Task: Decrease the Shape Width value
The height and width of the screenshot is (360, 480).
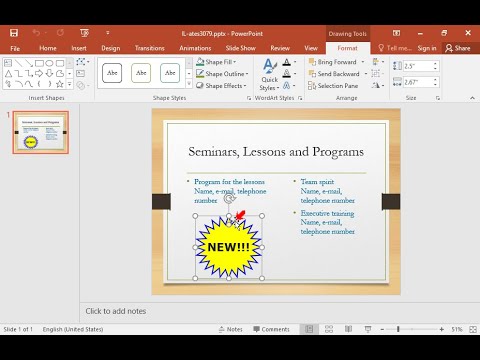Action: click(436, 85)
